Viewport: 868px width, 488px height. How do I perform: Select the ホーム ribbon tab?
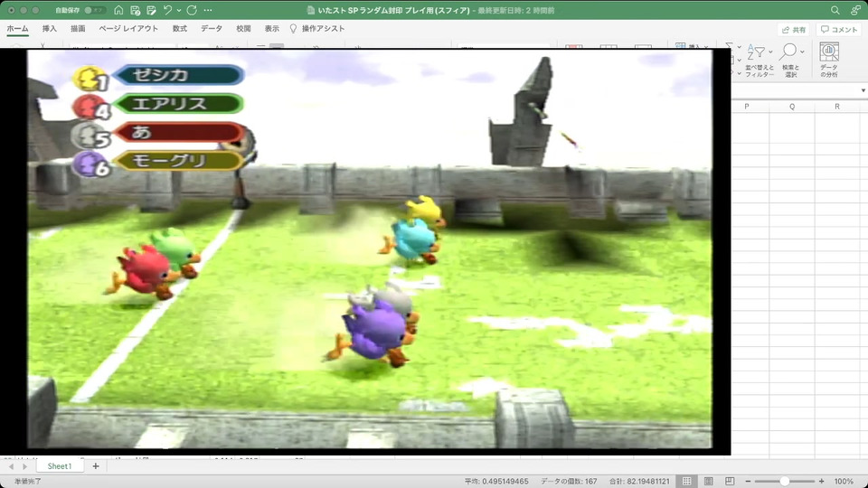(18, 28)
